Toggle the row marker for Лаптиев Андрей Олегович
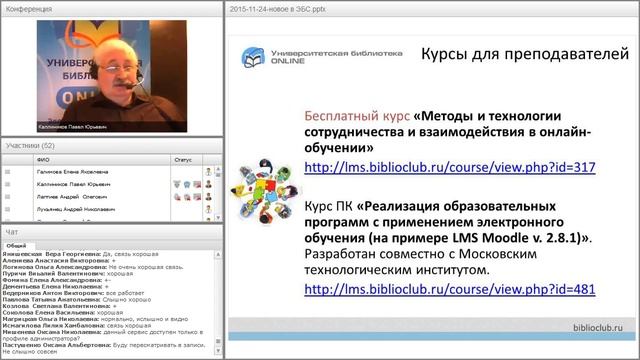This screenshot has width=640, height=360. (7, 197)
